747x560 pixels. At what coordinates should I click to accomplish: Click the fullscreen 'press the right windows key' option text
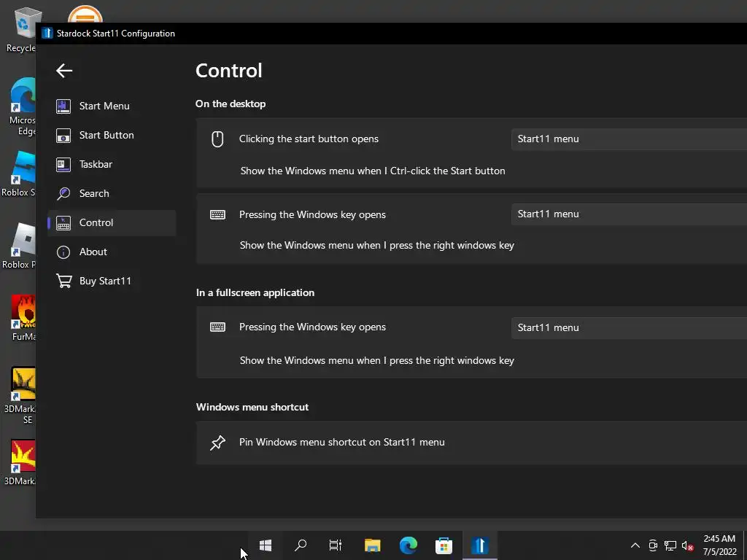coord(377,360)
